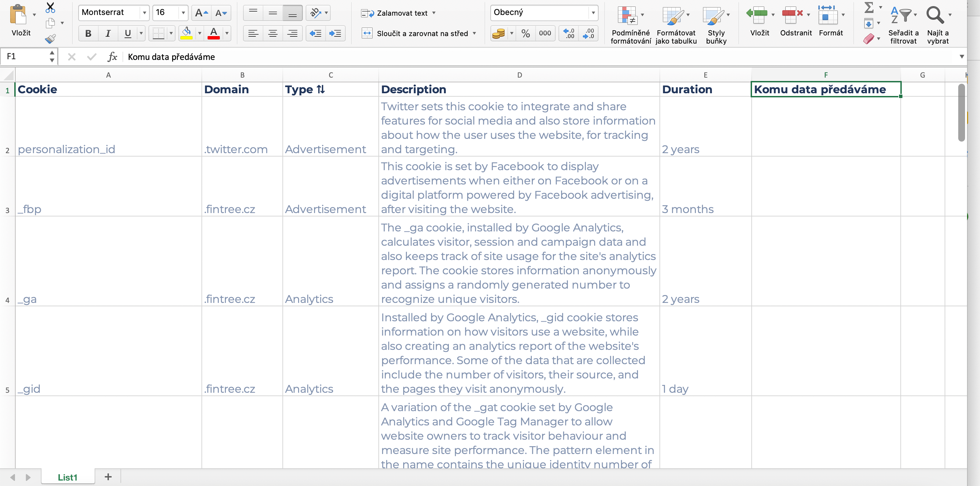
Task: Open the font size 16 dropdown
Action: [x=183, y=13]
